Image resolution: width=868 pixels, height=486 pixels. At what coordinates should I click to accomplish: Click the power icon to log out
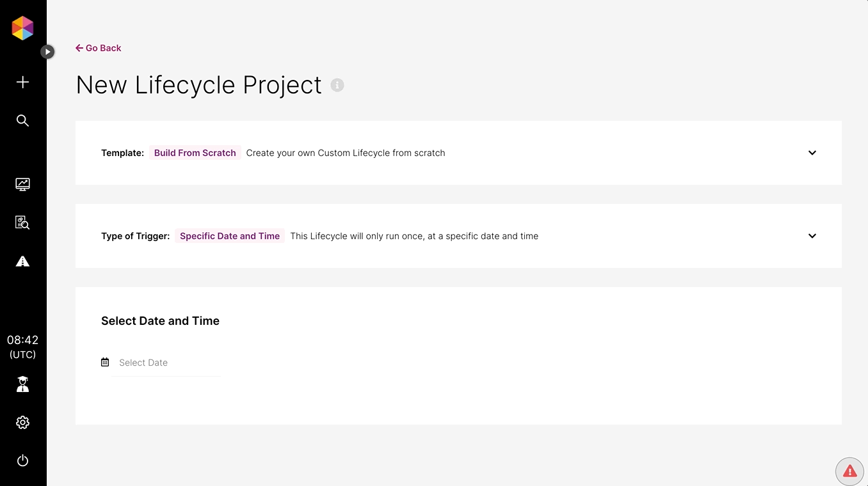click(x=22, y=460)
